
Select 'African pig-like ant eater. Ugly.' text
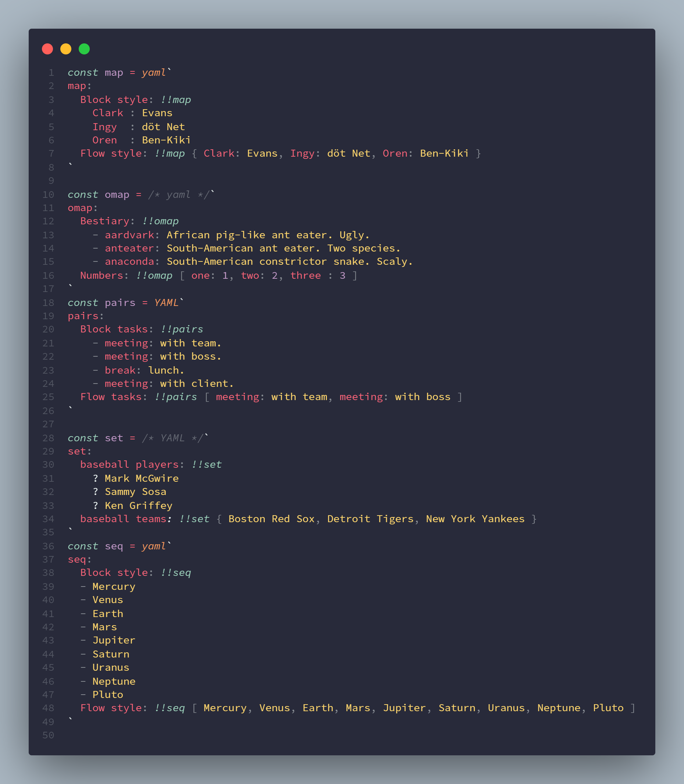click(x=268, y=235)
